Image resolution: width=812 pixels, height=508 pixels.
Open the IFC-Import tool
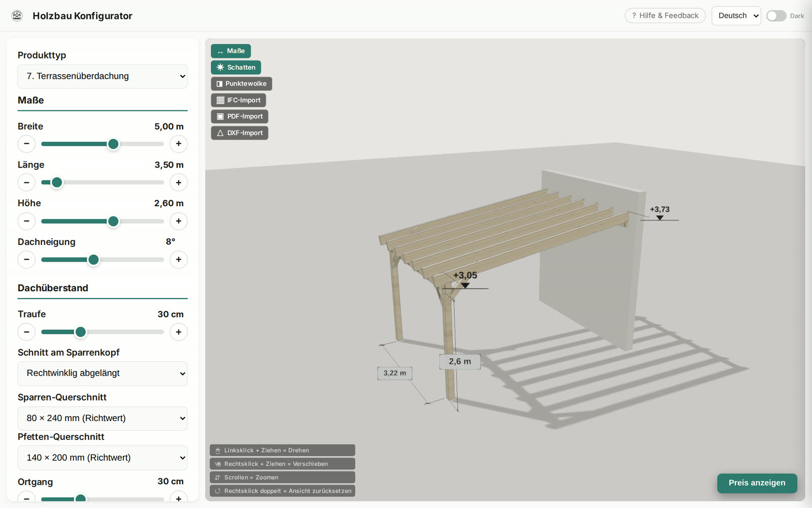(239, 100)
